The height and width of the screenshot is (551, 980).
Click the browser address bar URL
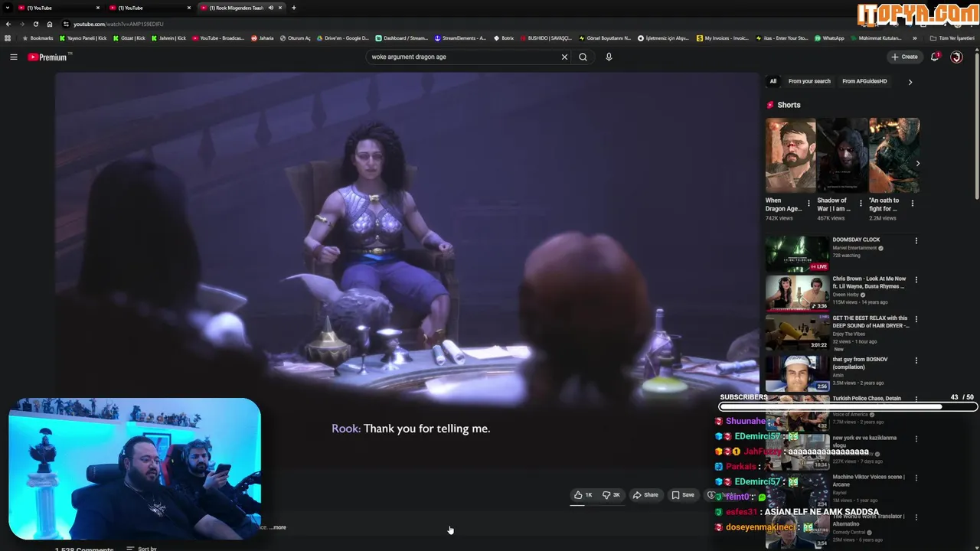point(119,24)
